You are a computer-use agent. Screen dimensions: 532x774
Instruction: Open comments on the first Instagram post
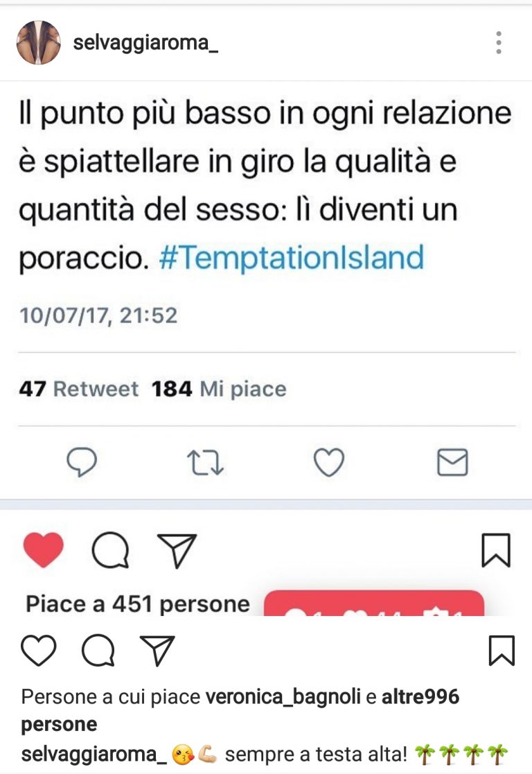tap(111, 550)
